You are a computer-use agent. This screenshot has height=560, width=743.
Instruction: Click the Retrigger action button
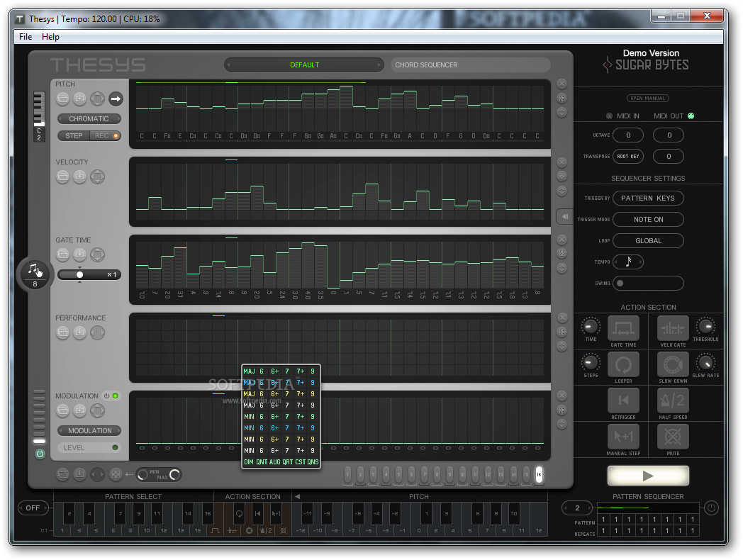point(623,401)
